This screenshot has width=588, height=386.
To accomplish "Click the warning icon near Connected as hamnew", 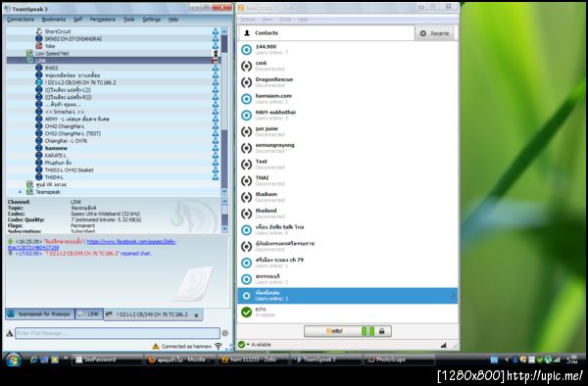I will click(156, 346).
